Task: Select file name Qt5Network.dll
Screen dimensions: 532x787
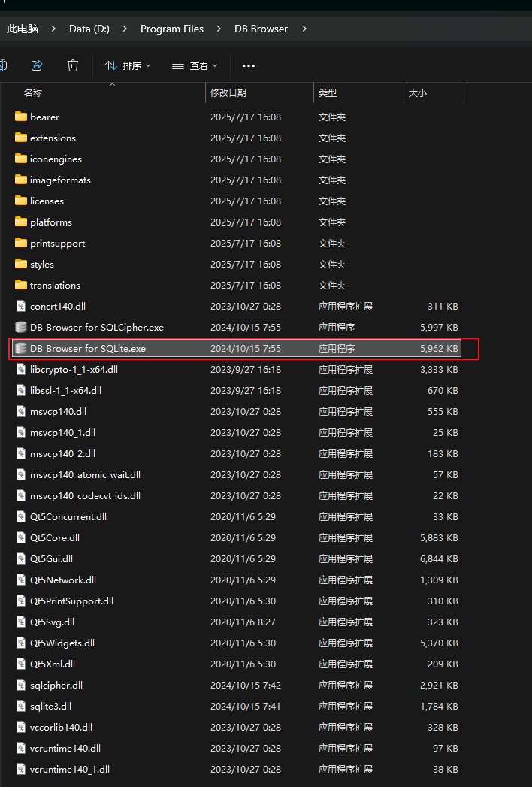Action: 63,580
